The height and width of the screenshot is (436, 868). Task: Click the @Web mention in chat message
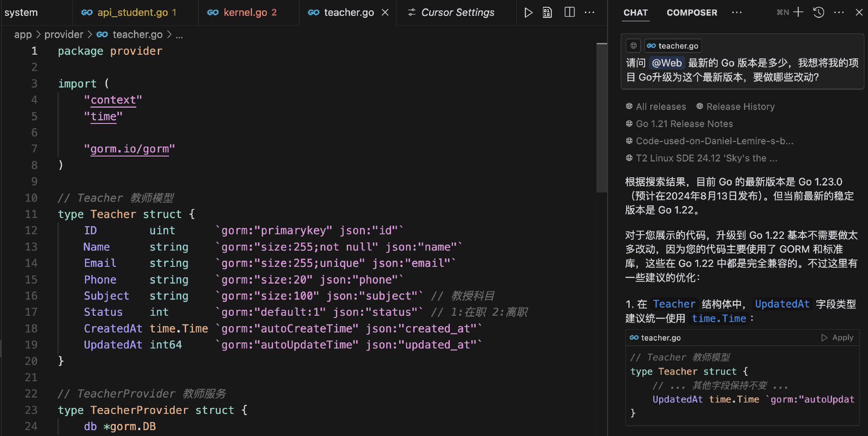click(x=667, y=63)
